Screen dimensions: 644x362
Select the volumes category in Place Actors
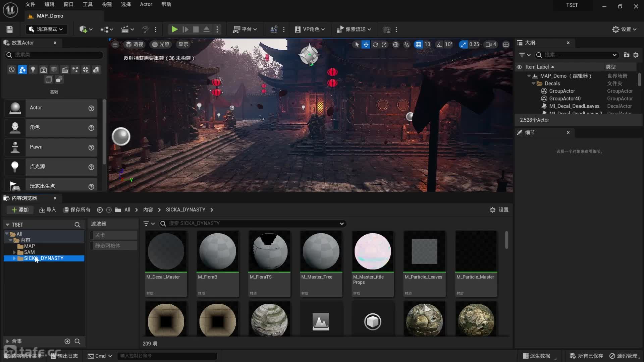(x=49, y=79)
